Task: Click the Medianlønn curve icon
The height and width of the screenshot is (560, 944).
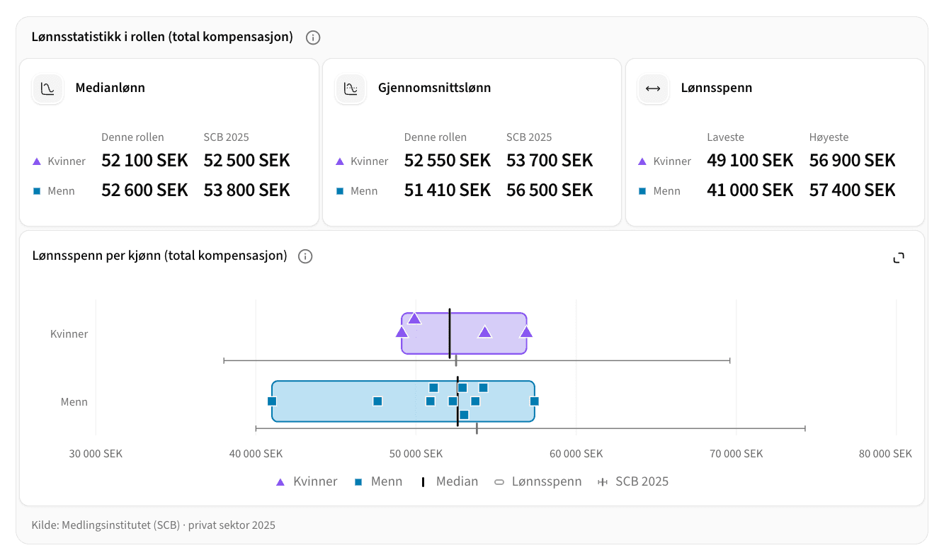Action: tap(48, 88)
